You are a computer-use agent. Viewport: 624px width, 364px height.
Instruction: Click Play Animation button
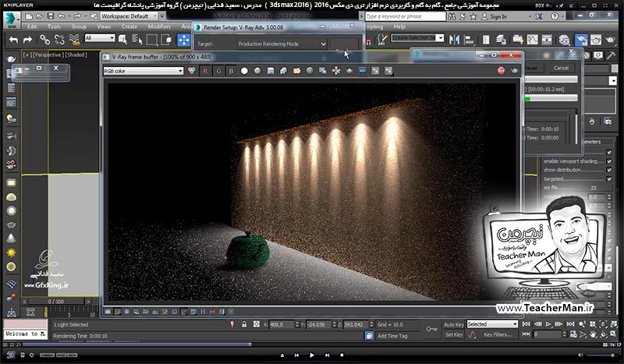pos(548,324)
